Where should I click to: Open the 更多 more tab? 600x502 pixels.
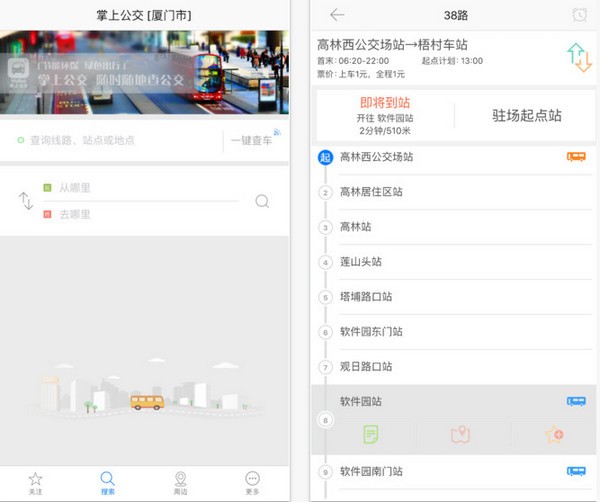click(x=252, y=483)
